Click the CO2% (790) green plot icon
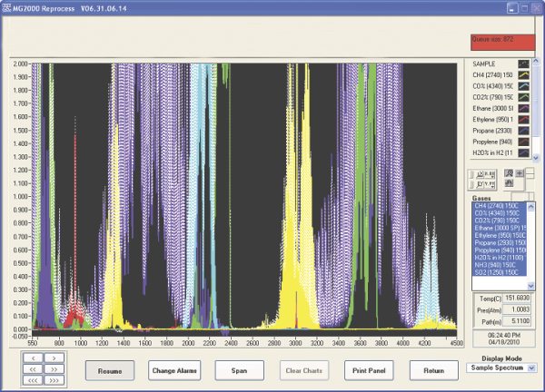The width and height of the screenshot is (545, 392). click(x=523, y=97)
